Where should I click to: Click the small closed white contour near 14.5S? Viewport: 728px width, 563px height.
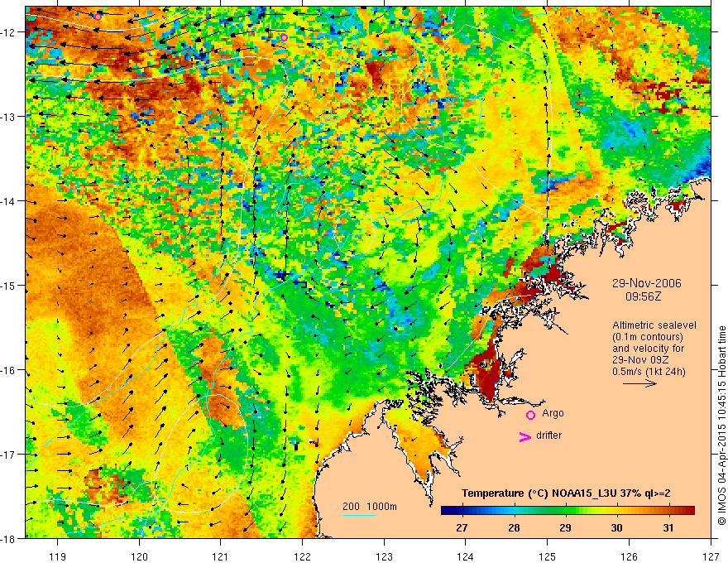click(354, 233)
